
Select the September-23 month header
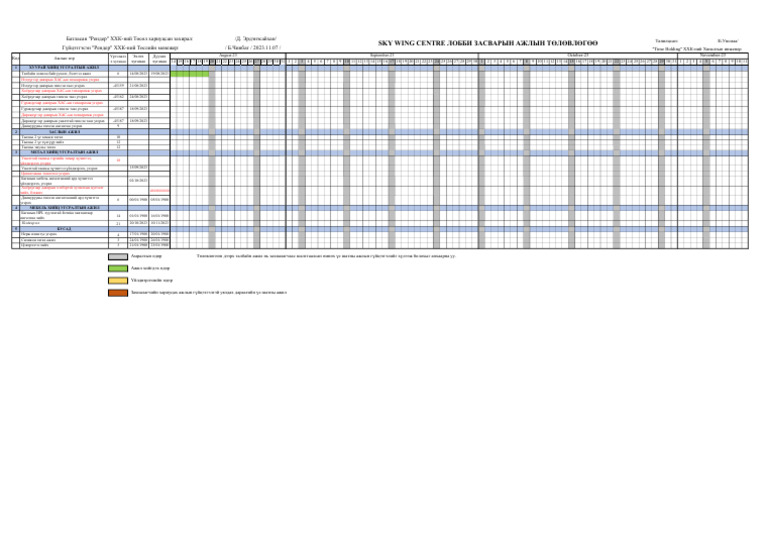(382, 56)
